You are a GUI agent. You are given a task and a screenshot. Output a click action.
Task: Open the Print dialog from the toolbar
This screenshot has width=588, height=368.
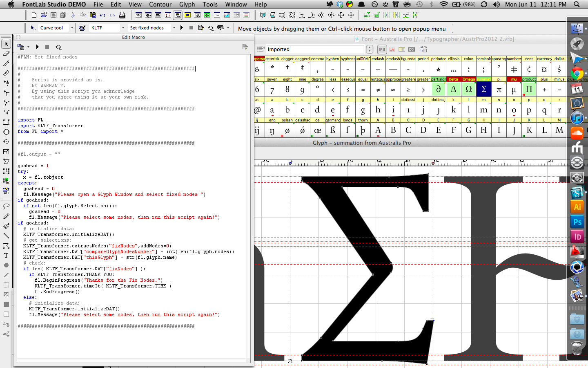click(x=122, y=15)
